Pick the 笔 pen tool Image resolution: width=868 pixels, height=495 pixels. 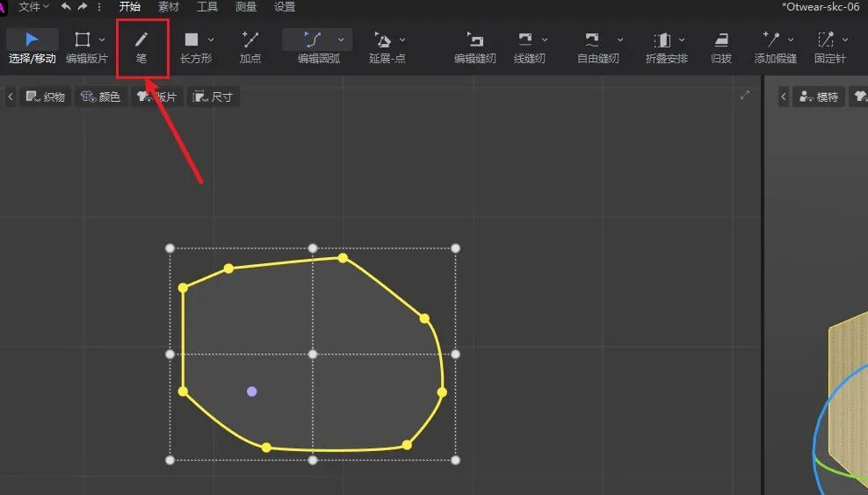(141, 47)
